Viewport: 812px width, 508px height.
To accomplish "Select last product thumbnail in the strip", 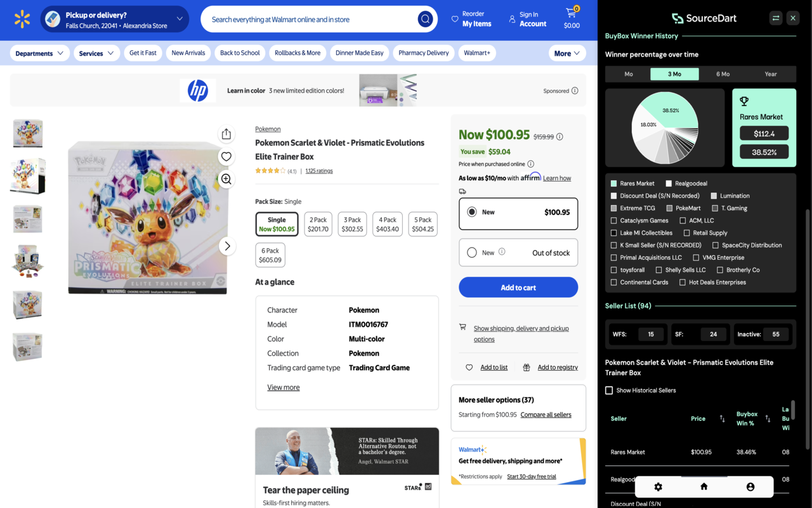I will tap(27, 347).
